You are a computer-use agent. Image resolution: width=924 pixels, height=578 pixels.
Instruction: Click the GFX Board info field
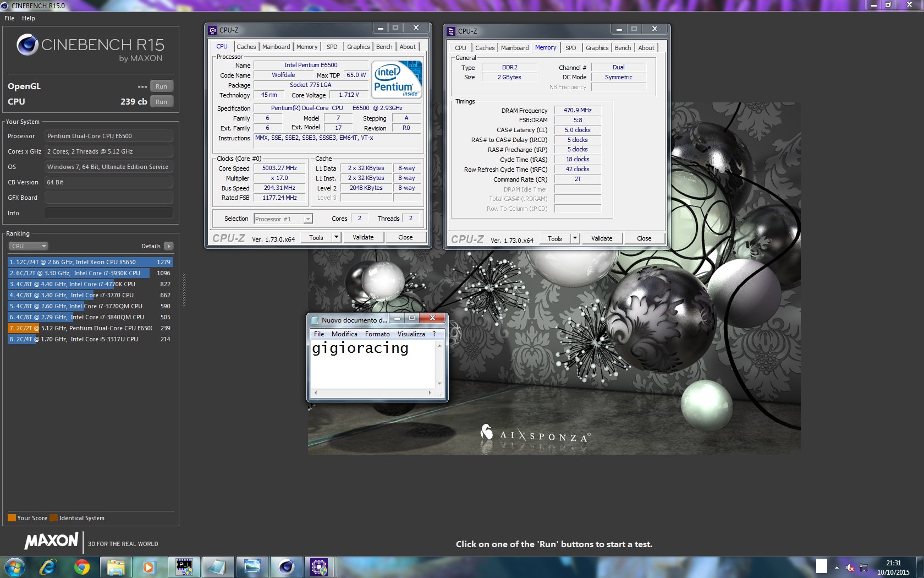click(x=109, y=198)
